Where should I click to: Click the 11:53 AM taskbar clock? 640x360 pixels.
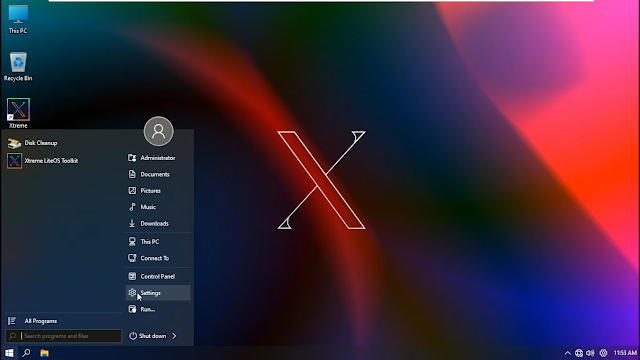625,353
